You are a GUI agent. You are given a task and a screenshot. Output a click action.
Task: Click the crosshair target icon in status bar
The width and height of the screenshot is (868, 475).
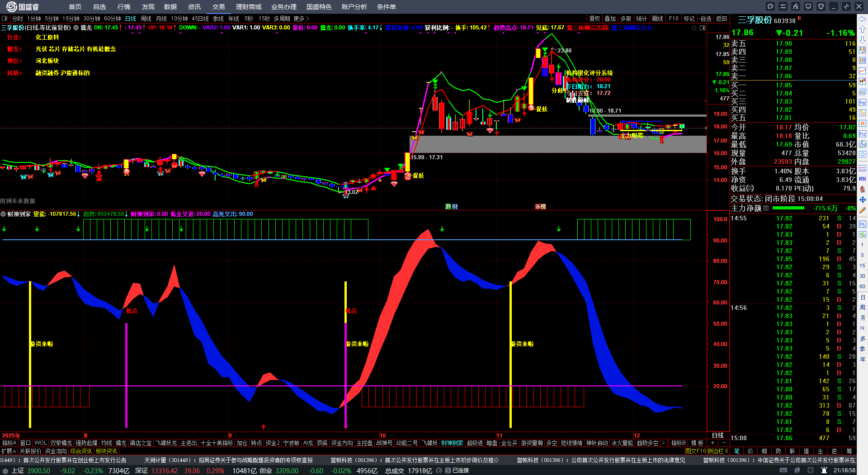pos(811,470)
